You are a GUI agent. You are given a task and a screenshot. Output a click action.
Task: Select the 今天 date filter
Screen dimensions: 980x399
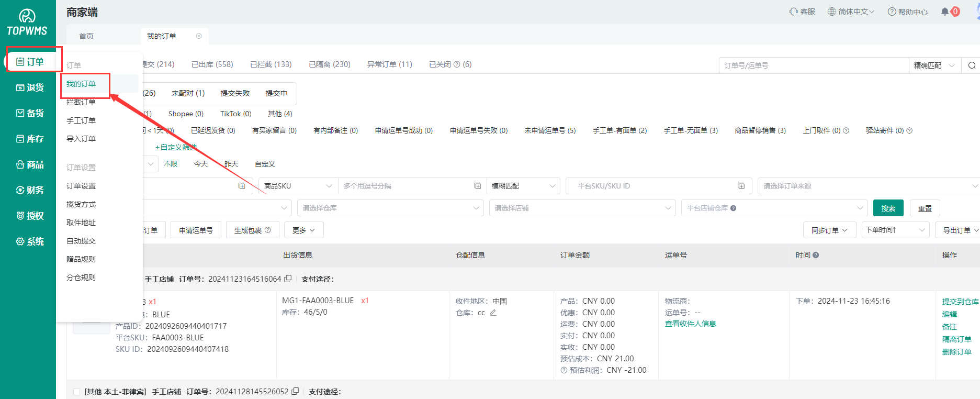pyautogui.click(x=201, y=164)
